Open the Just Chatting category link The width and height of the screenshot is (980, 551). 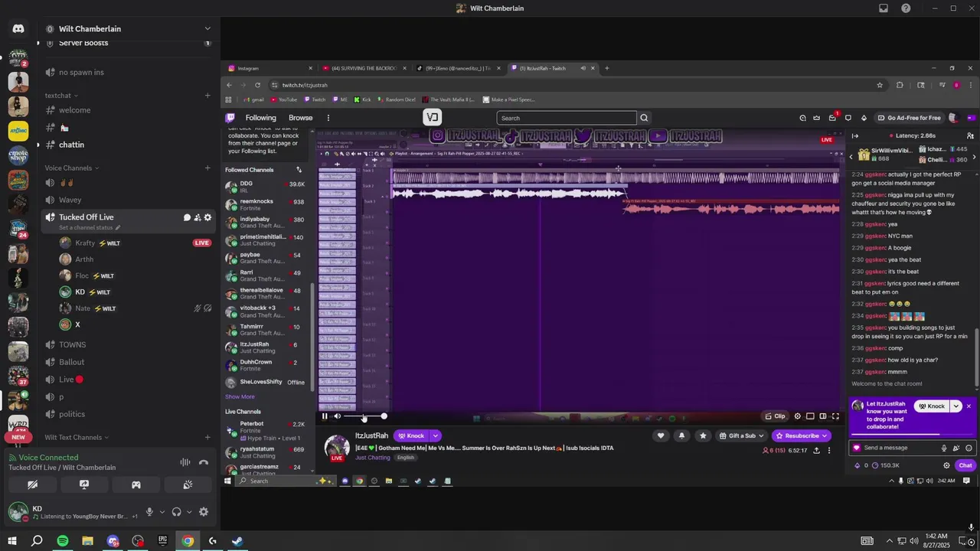coord(373,458)
